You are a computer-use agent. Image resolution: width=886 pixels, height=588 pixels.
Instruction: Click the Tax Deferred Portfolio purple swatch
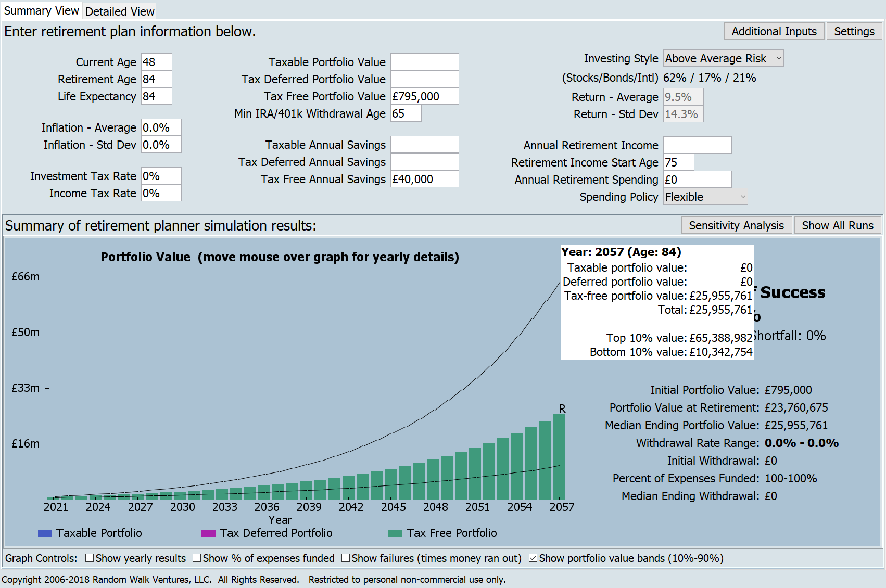coord(208,533)
